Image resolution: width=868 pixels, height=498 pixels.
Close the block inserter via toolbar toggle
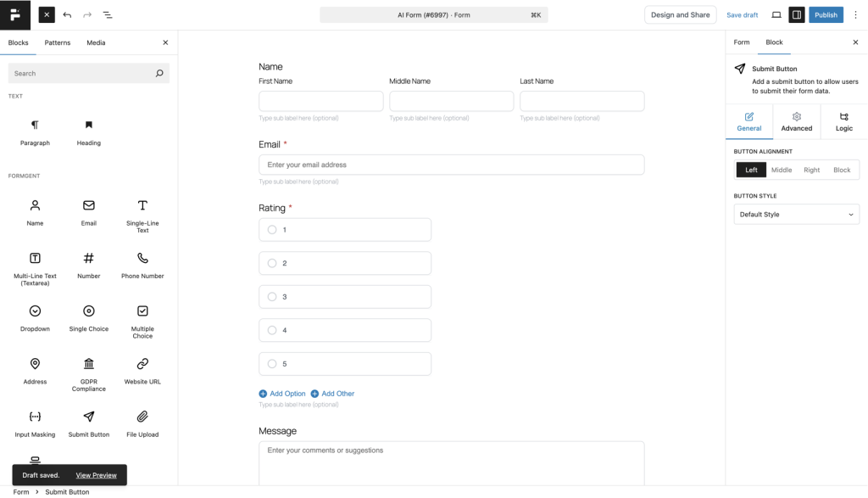(x=47, y=15)
